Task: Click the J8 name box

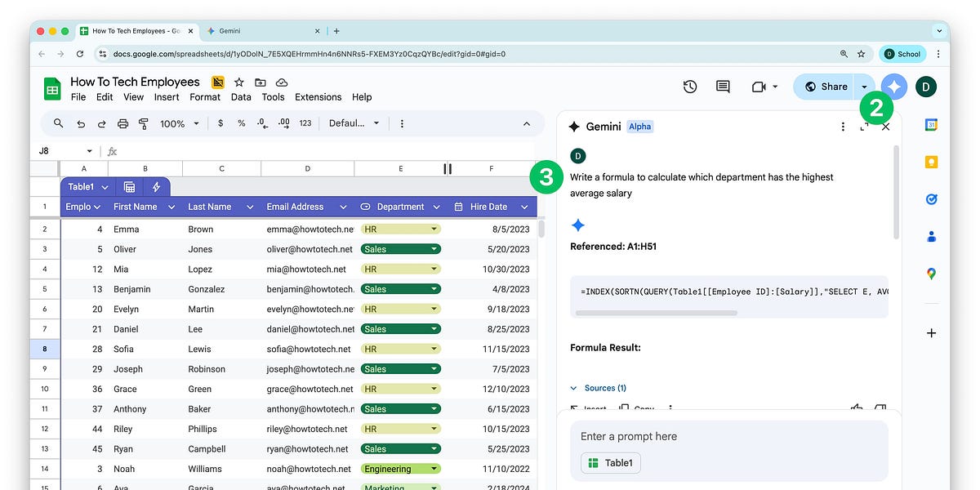Action: click(66, 151)
